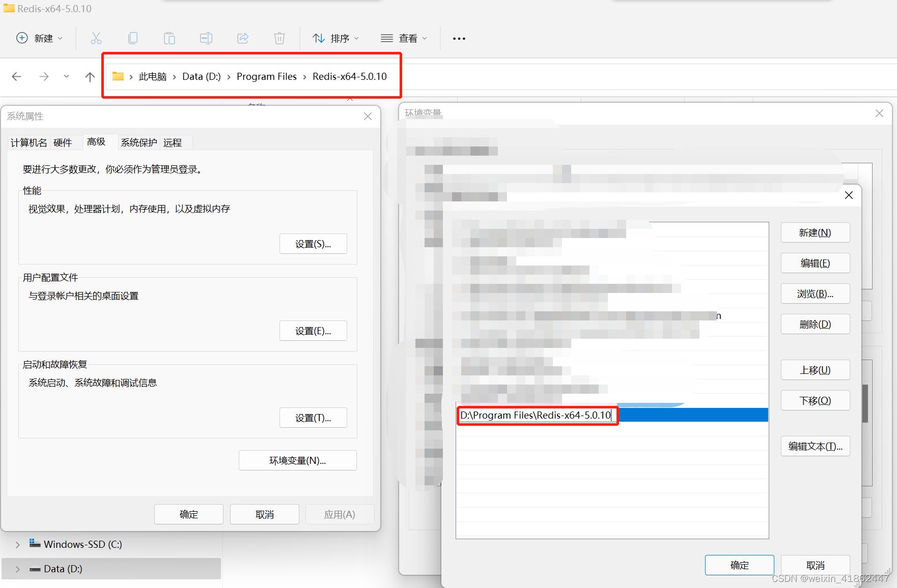Switch to the 硬件 tab

click(x=63, y=142)
